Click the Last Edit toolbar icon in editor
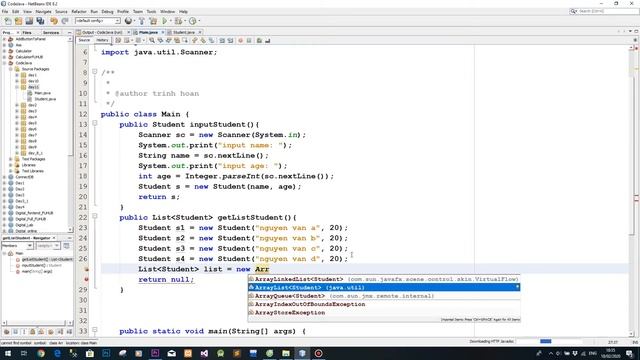Screen dimensions: 640x360 pos(118,40)
